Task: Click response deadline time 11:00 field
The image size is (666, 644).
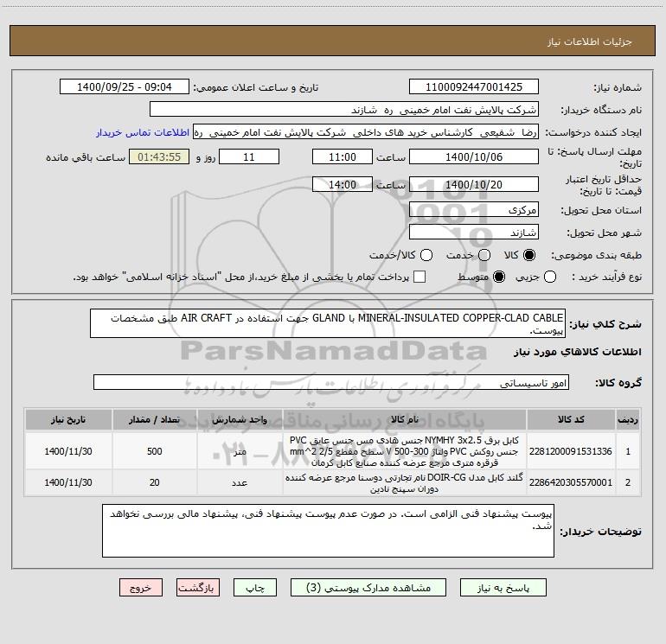Action: pyautogui.click(x=343, y=156)
